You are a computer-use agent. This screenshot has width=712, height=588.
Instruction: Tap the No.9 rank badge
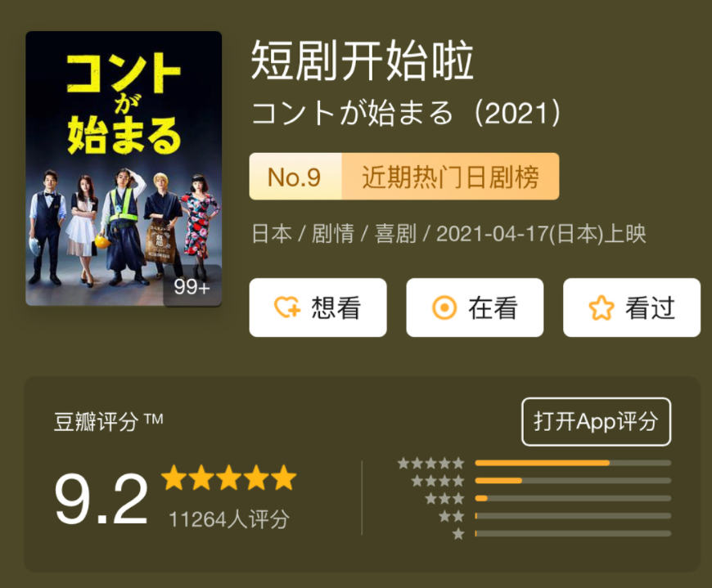[x=295, y=177]
